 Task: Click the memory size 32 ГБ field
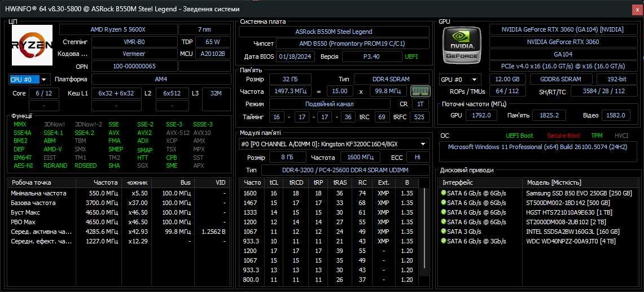[290, 79]
